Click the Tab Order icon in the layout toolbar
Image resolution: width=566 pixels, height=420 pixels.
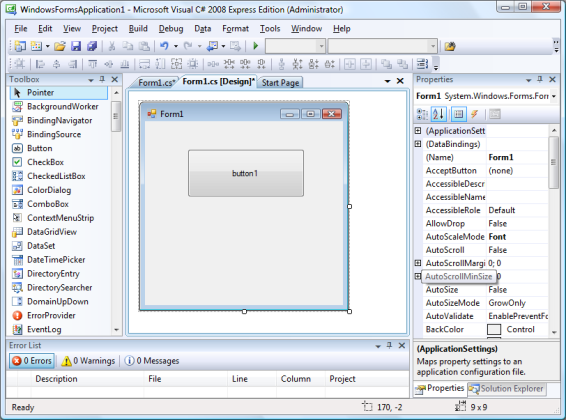pyautogui.click(x=422, y=64)
